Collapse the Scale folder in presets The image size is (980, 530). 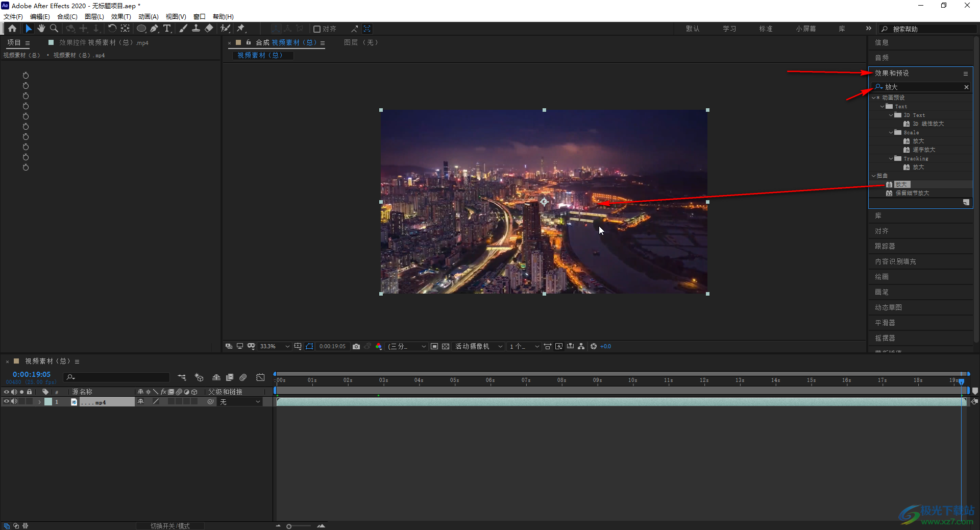[x=891, y=132]
